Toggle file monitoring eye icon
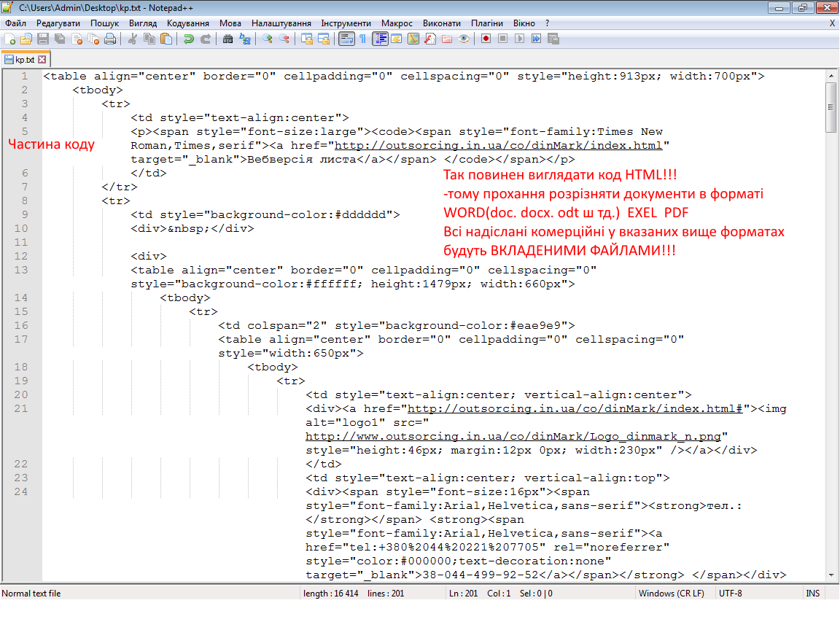 coord(464,39)
